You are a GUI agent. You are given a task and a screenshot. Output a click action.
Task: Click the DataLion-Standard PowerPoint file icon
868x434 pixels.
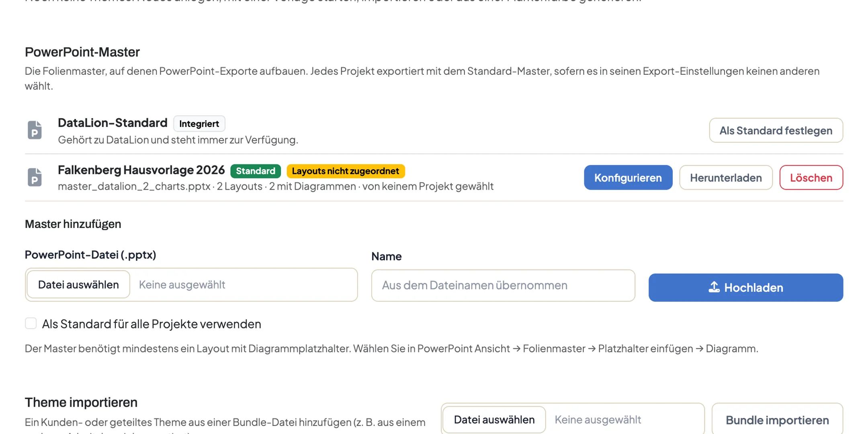click(x=35, y=130)
